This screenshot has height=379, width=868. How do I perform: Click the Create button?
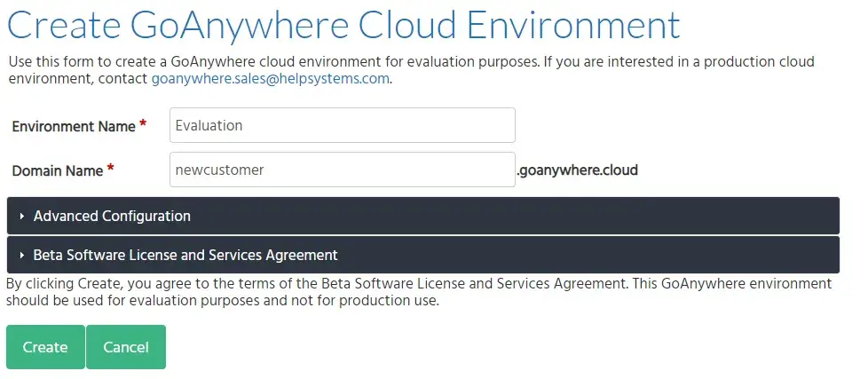(x=45, y=347)
